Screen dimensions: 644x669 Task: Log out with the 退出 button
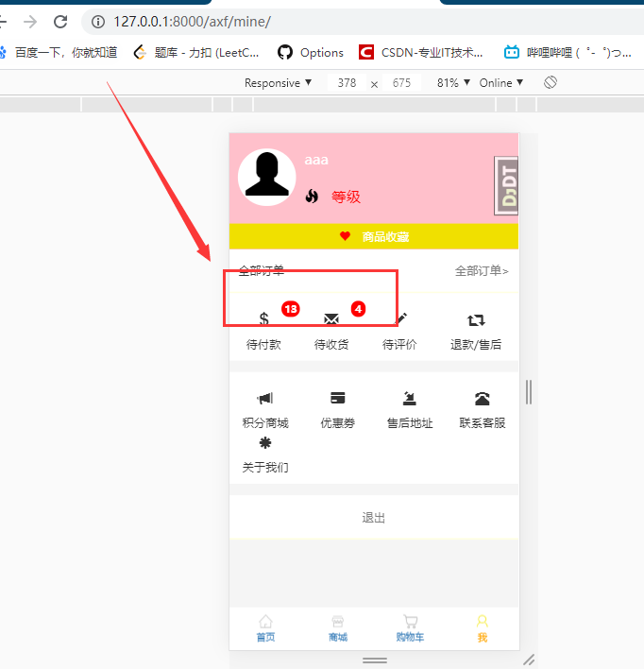point(374,517)
